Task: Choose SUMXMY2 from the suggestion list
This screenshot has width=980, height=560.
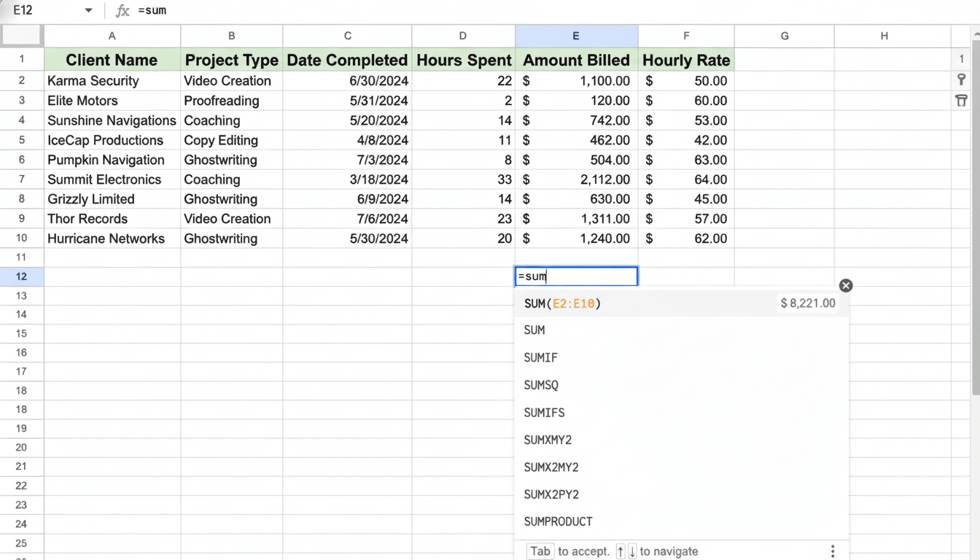Action: [x=548, y=440]
